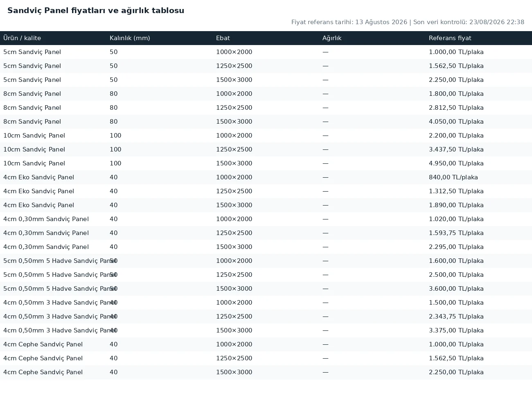Click the weight dash in the 4.050,00 TL row
Image resolution: width=532 pixels, height=407 pixels.
(x=325, y=122)
